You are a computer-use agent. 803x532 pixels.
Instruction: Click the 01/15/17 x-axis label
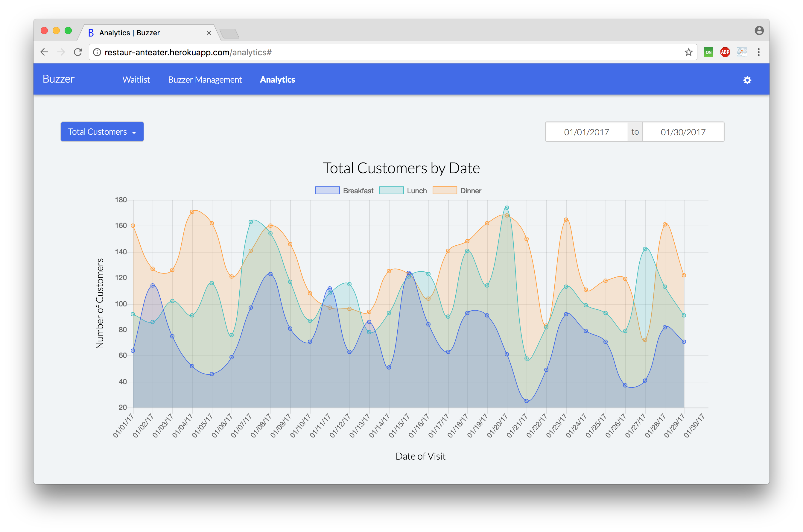[399, 425]
